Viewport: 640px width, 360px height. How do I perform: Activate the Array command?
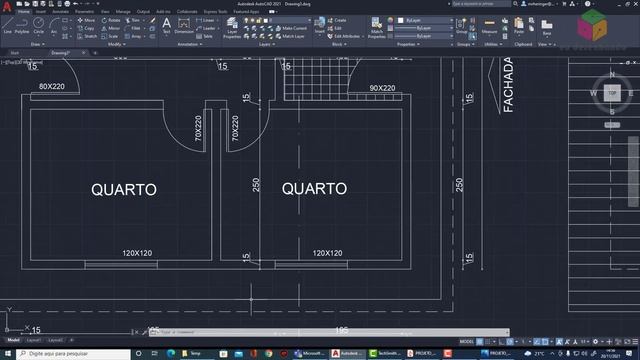coord(133,36)
